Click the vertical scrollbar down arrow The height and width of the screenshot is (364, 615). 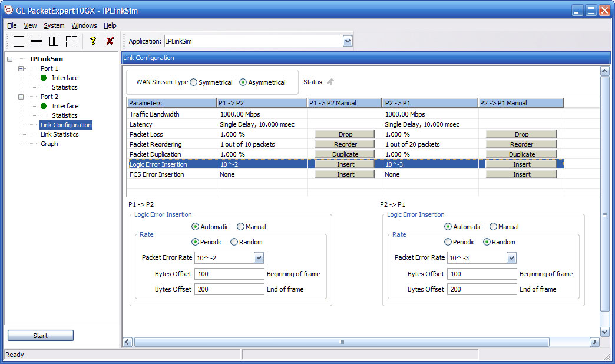604,332
